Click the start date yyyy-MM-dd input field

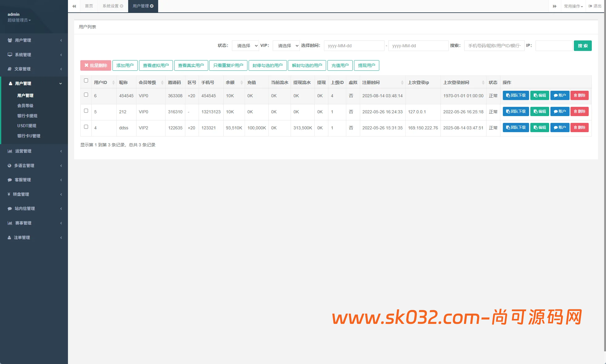click(x=354, y=46)
